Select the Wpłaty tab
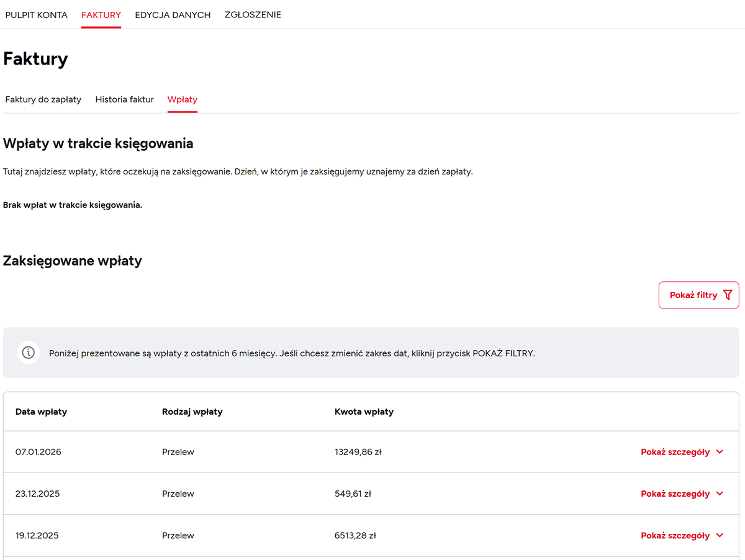745x560 pixels. [183, 99]
